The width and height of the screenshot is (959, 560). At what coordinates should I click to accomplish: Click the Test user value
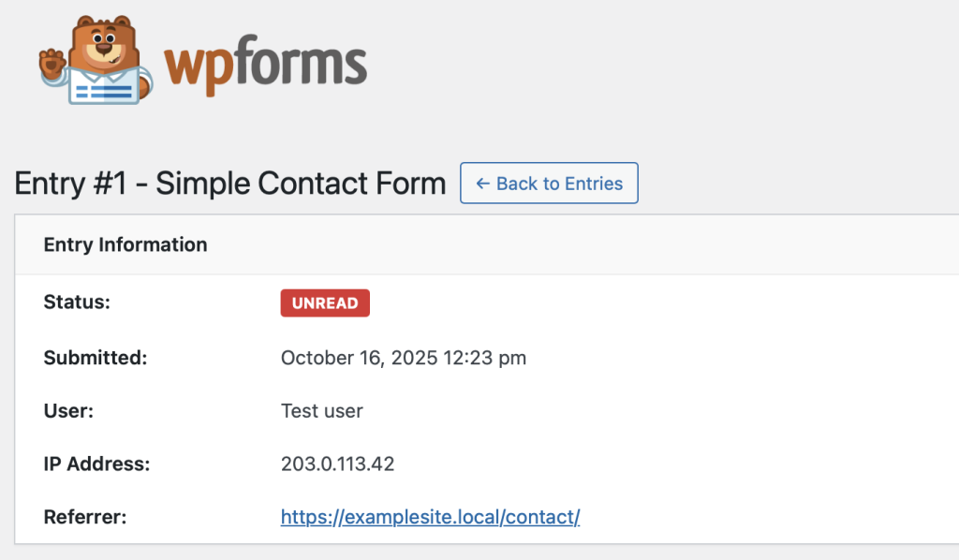pos(321,410)
